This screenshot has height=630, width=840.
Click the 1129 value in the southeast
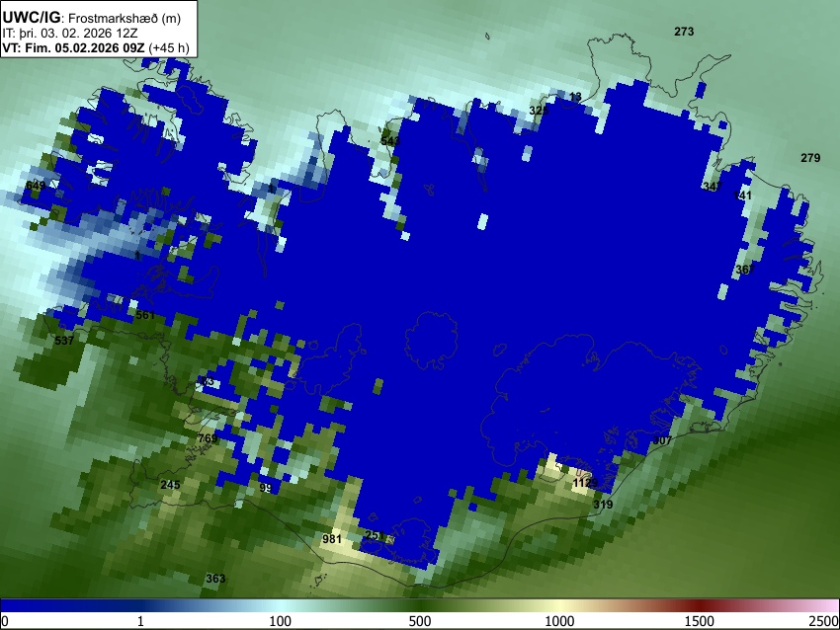(x=584, y=483)
